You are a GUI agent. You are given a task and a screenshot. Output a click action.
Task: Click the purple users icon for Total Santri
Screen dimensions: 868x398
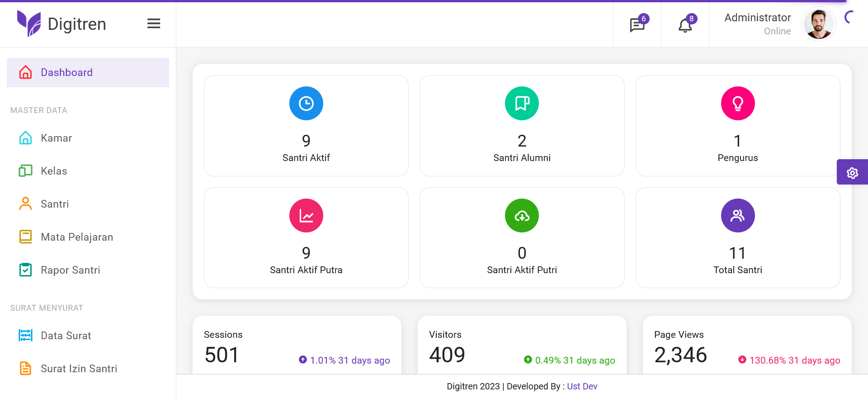pyautogui.click(x=738, y=216)
